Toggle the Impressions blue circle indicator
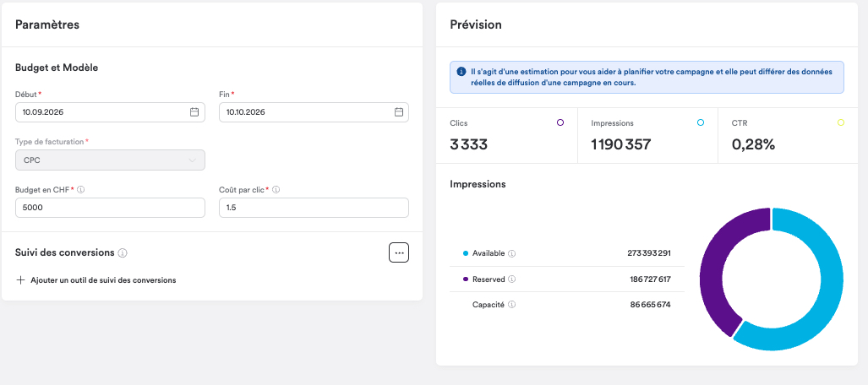 (x=701, y=122)
